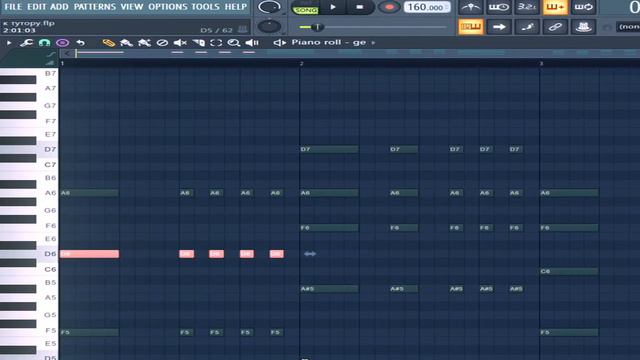
Task: Open the HELP menu
Action: [x=236, y=7]
